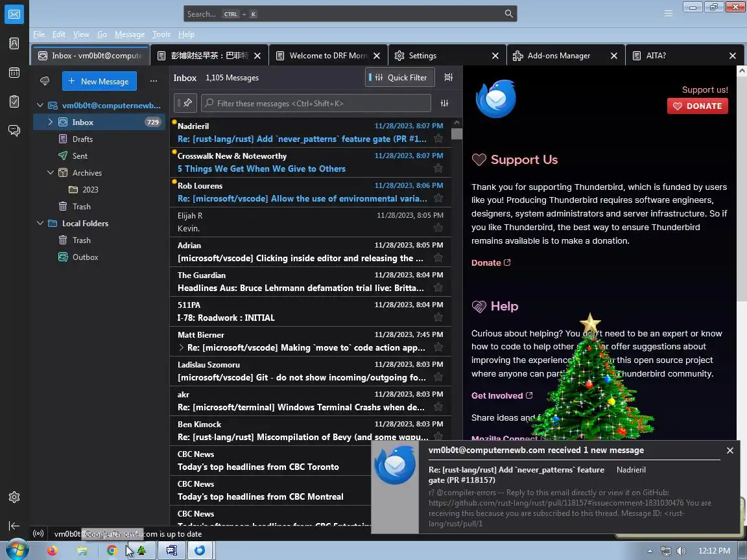Click the search magnifier icon in search bar
The width and height of the screenshot is (747, 560).
509,14
